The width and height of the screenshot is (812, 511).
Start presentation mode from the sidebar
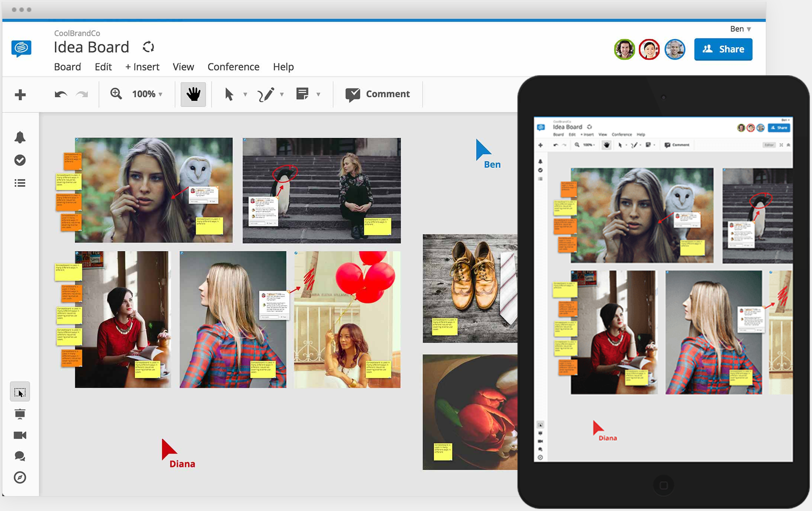coord(20,413)
